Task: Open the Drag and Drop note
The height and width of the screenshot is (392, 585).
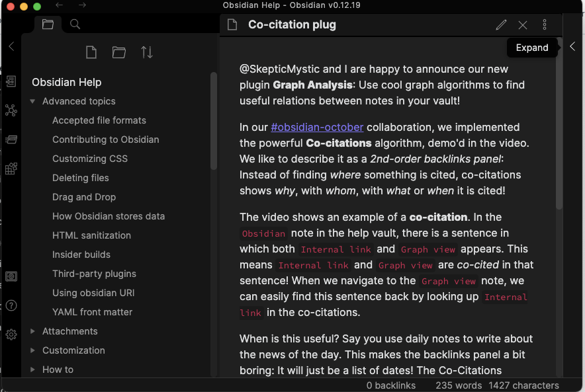Action: click(x=84, y=197)
